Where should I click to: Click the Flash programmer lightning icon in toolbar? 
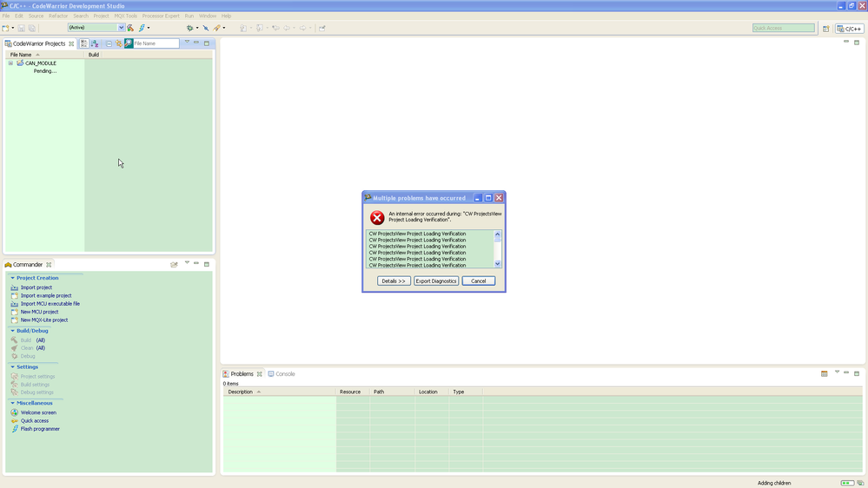142,28
